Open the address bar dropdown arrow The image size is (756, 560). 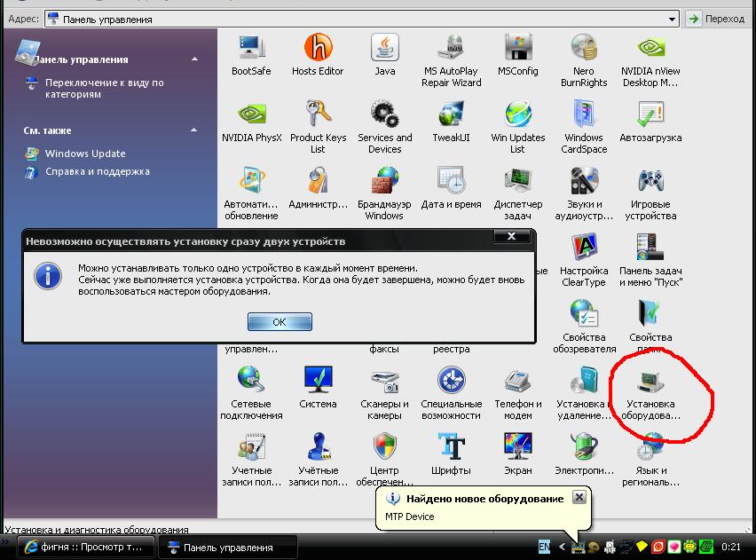[x=672, y=20]
